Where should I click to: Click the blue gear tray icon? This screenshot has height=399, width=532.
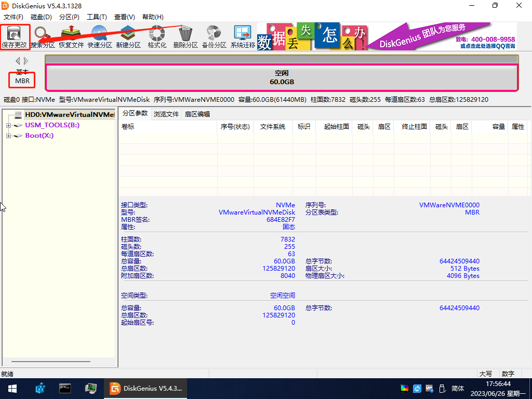417,389
